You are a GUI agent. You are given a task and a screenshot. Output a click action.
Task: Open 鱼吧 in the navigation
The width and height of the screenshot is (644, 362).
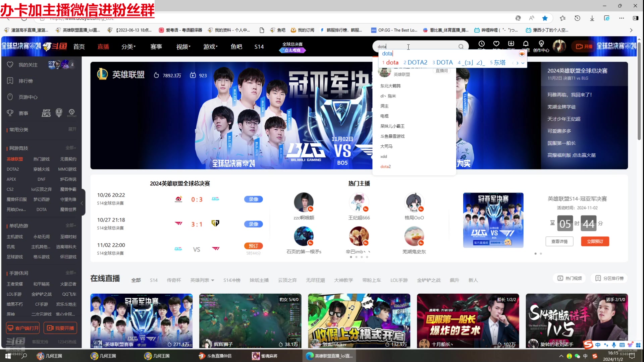[x=236, y=47]
